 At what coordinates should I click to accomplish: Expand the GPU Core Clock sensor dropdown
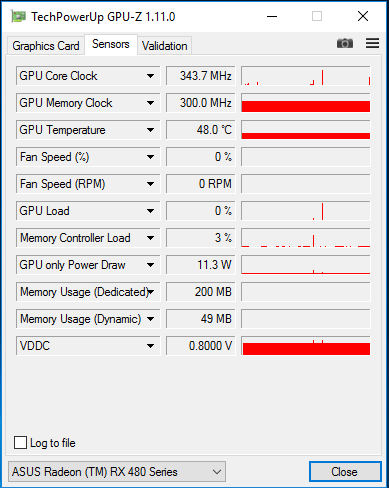tap(150, 76)
